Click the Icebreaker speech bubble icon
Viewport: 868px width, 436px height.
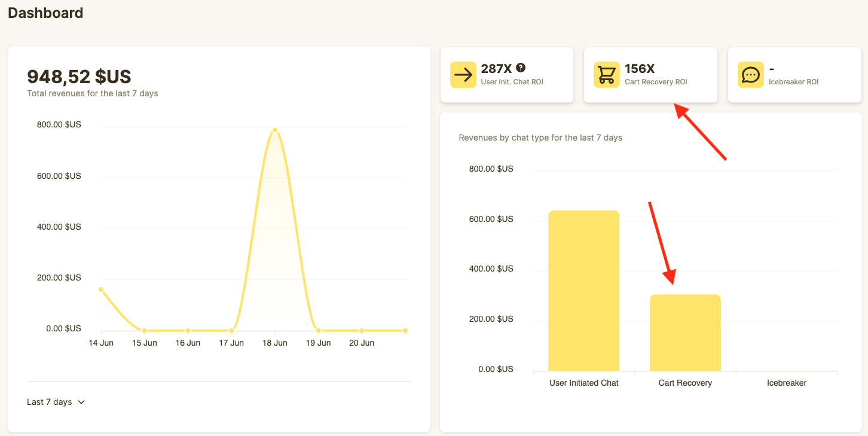(x=750, y=75)
